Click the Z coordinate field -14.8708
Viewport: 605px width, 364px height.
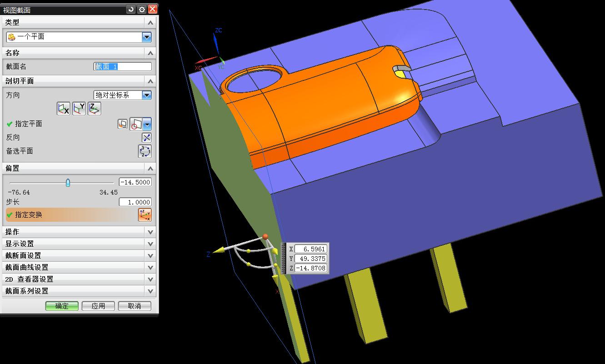pyautogui.click(x=310, y=268)
